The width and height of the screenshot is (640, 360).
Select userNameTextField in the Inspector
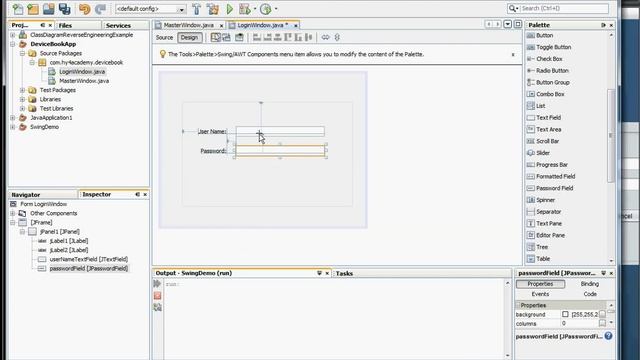point(89,260)
